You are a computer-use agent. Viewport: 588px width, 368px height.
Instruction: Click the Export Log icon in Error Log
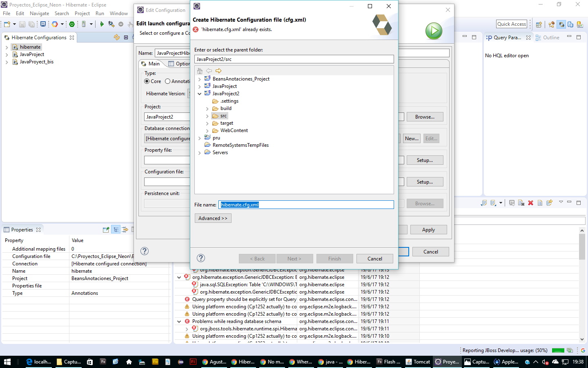coord(484,203)
